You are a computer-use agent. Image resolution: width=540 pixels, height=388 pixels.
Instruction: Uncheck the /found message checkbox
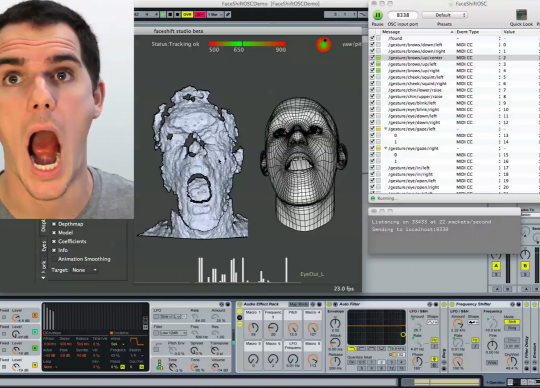point(372,38)
